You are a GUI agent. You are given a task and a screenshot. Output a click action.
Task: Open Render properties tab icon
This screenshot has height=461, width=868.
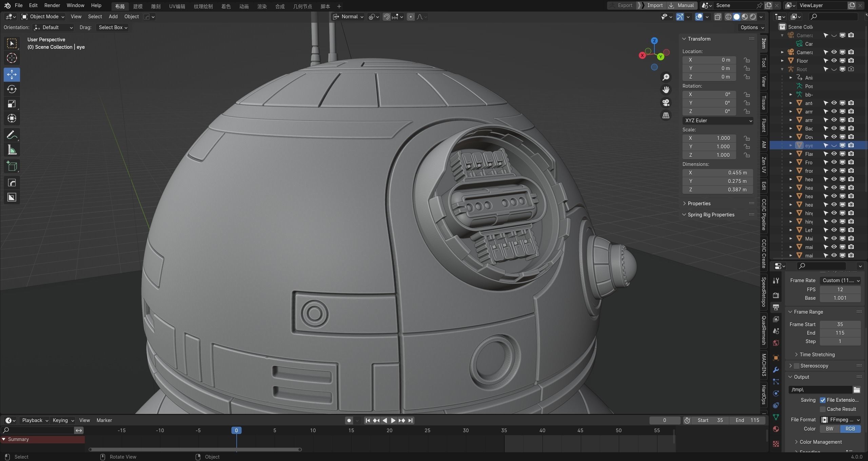[776, 295]
